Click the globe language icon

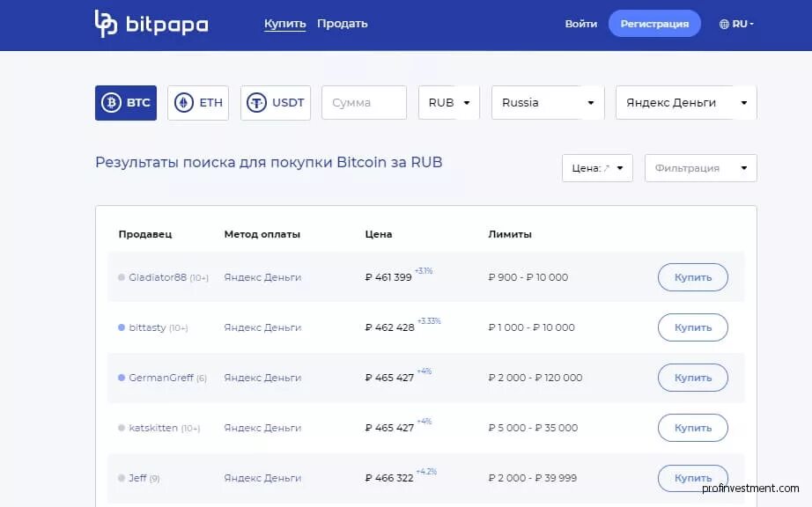[x=724, y=25]
